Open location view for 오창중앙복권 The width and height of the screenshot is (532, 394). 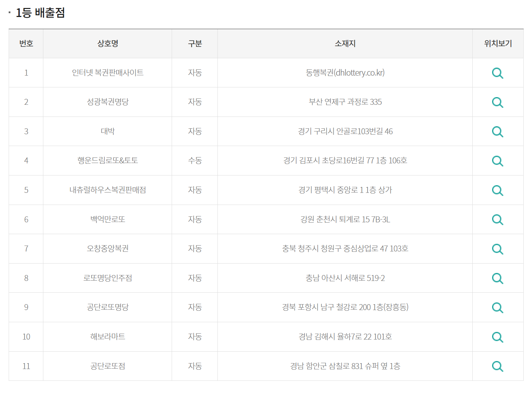(498, 249)
